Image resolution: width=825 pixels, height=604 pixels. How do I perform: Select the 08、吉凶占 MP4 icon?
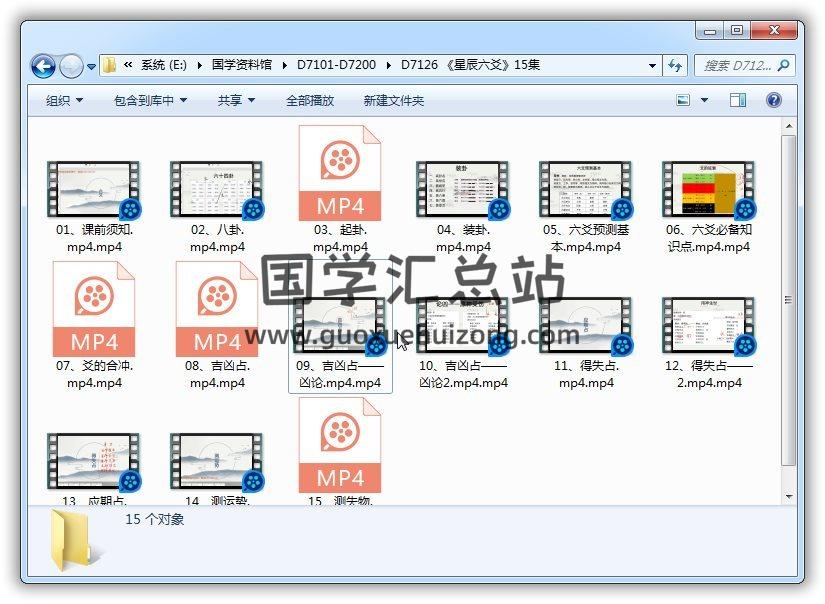pyautogui.click(x=217, y=309)
